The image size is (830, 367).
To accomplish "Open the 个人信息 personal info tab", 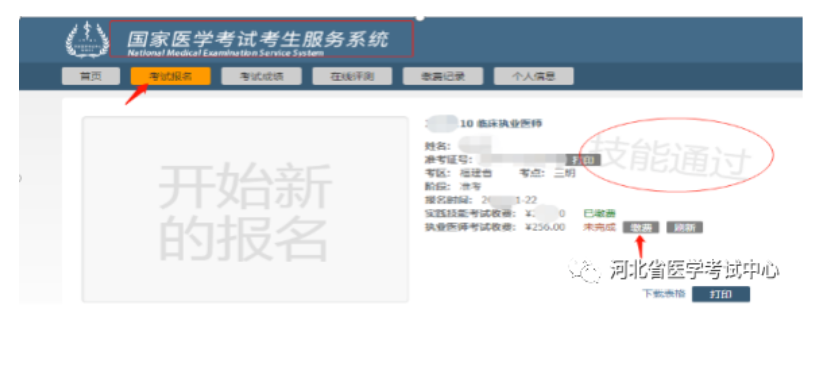I will 534,76.
